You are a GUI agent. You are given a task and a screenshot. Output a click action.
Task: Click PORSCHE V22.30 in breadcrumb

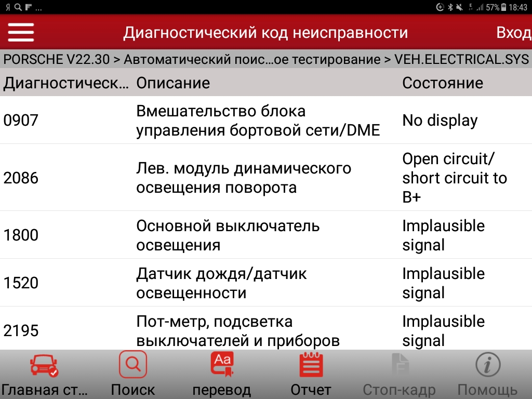pos(56,59)
